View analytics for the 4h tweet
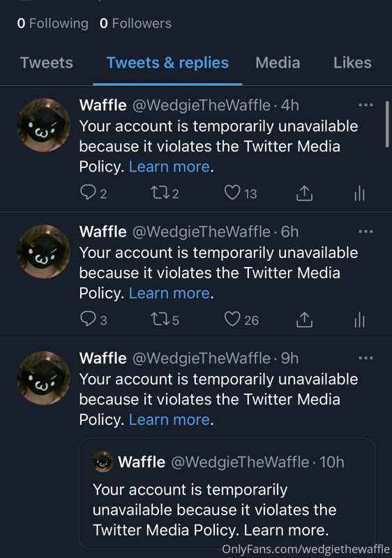The height and width of the screenshot is (558, 392). click(360, 193)
